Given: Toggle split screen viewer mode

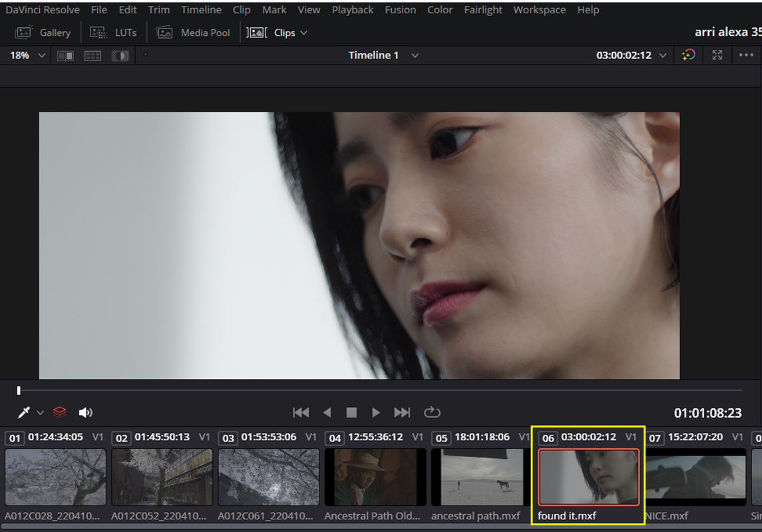Looking at the screenshot, I should point(93,56).
